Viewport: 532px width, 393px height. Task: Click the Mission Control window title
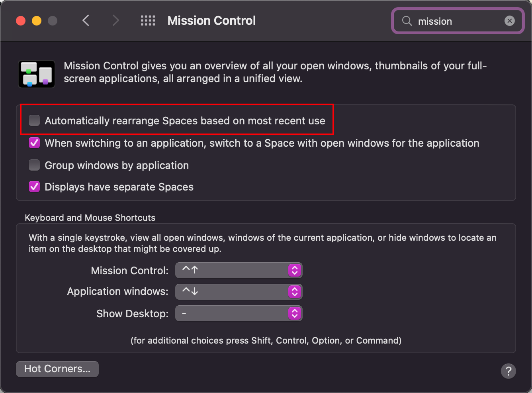tap(211, 21)
